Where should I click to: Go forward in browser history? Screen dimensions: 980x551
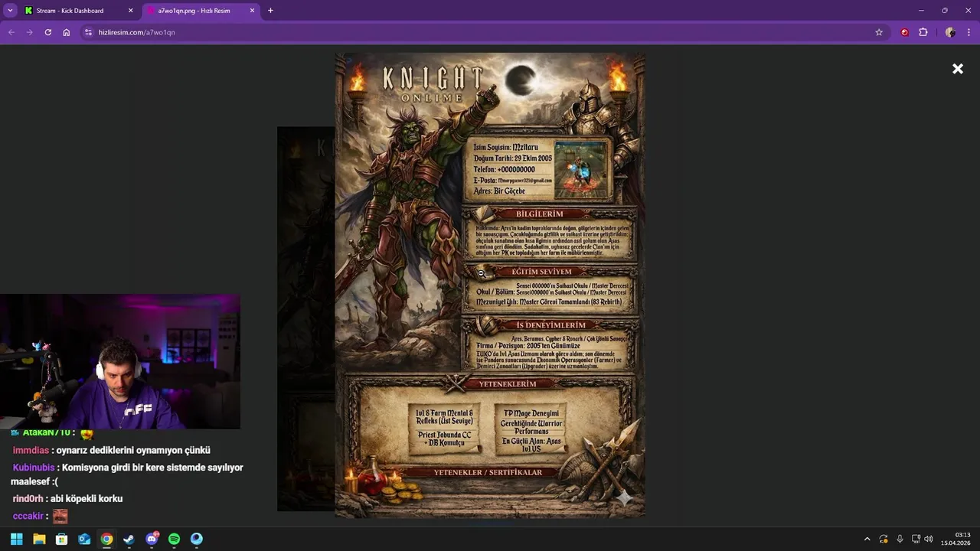pyautogui.click(x=29, y=32)
